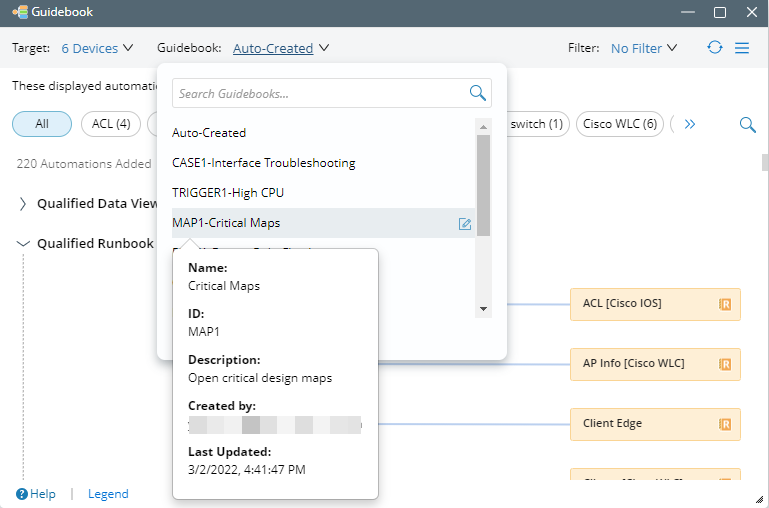Select the All filter tag

click(42, 124)
